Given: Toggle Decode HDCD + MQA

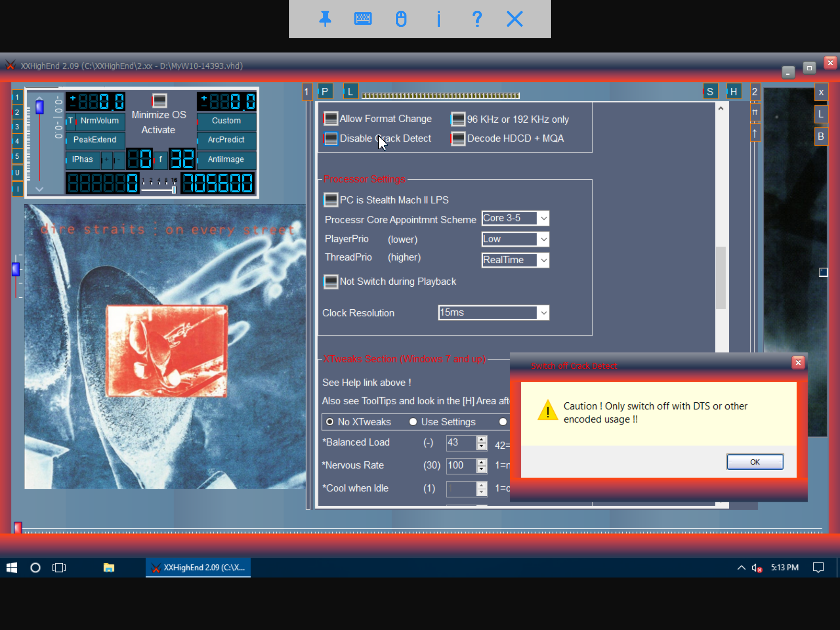Looking at the screenshot, I should pyautogui.click(x=458, y=139).
